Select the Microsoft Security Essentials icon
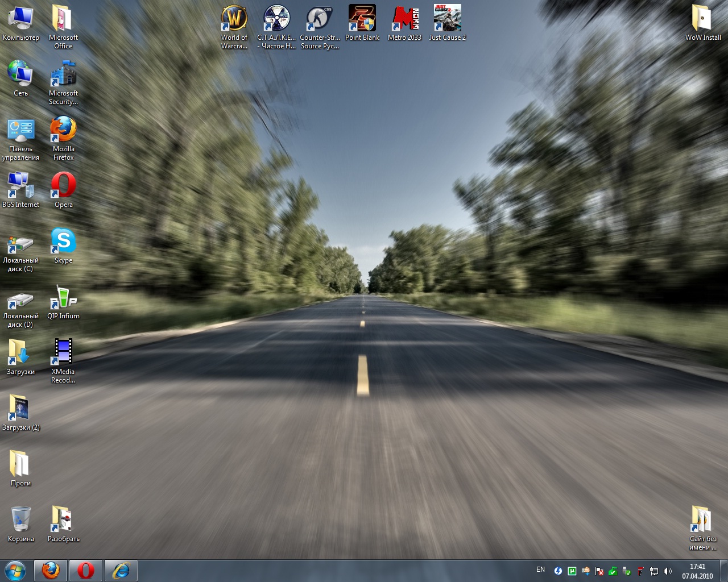 click(63, 75)
